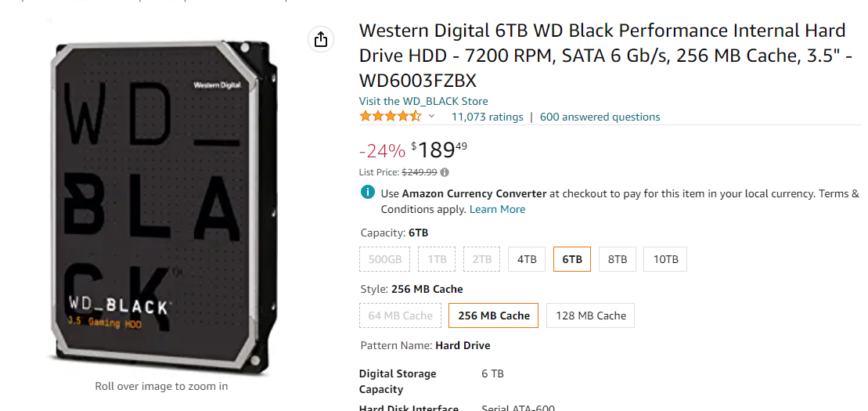Expand the rating breakdown chevron
The width and height of the screenshot is (868, 411).
(x=432, y=117)
